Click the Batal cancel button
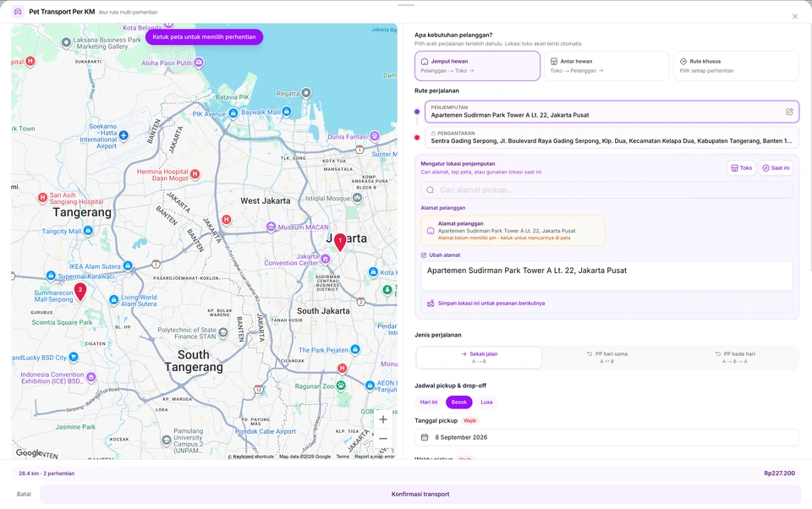Screen dimensions: 812x509 pos(24,494)
